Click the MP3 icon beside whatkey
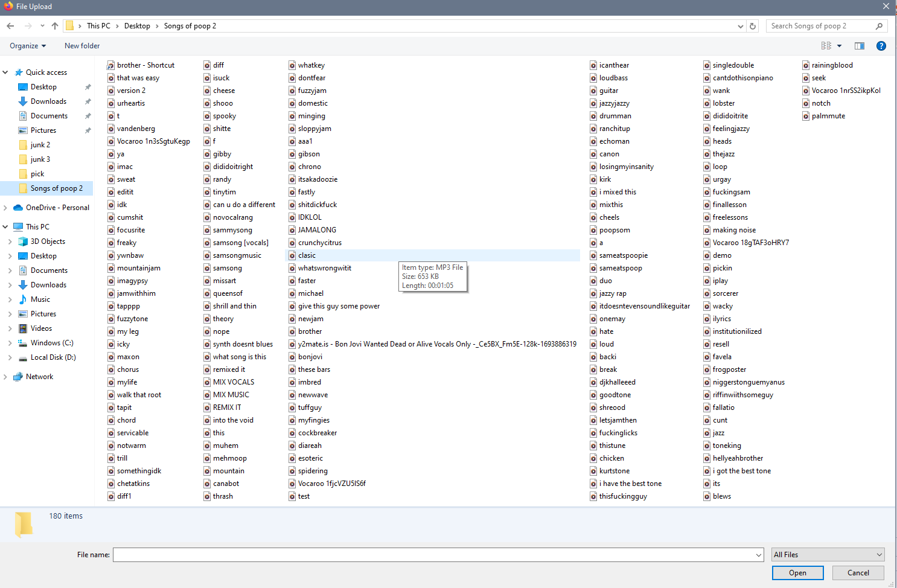The image size is (897, 588). (292, 65)
